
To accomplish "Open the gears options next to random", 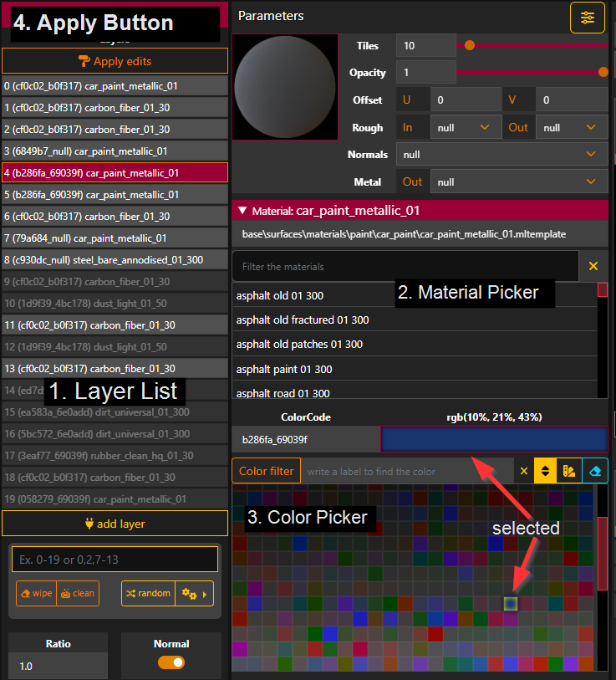I will pos(195,594).
